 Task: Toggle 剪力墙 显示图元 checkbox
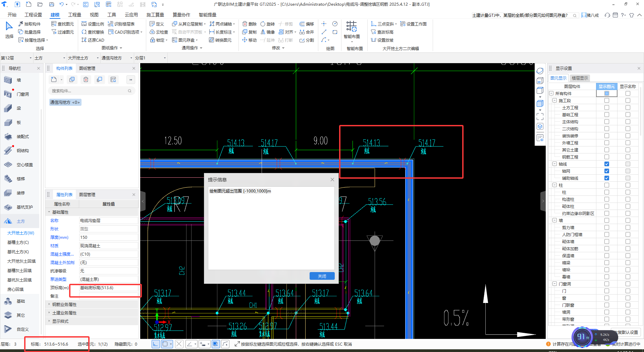click(x=606, y=227)
